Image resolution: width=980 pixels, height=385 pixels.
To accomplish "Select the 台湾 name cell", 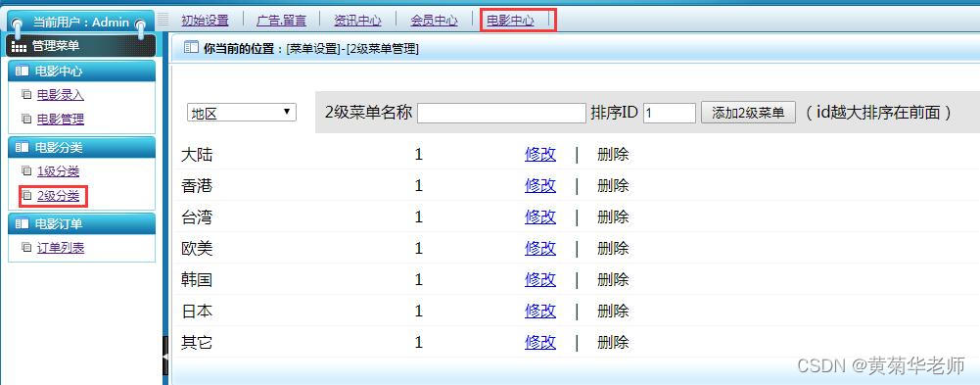I will (x=196, y=217).
